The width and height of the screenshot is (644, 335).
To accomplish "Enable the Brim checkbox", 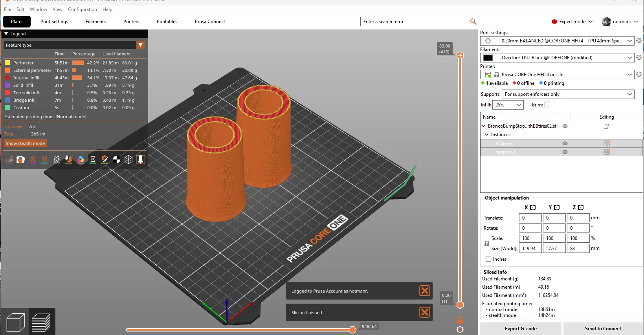I will pyautogui.click(x=547, y=104).
